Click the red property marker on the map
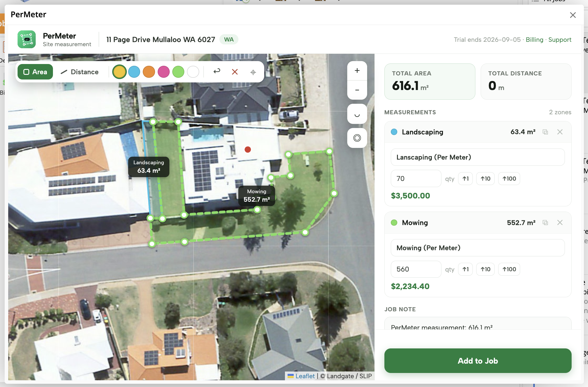Viewport: 588px width, 387px height. tap(248, 150)
